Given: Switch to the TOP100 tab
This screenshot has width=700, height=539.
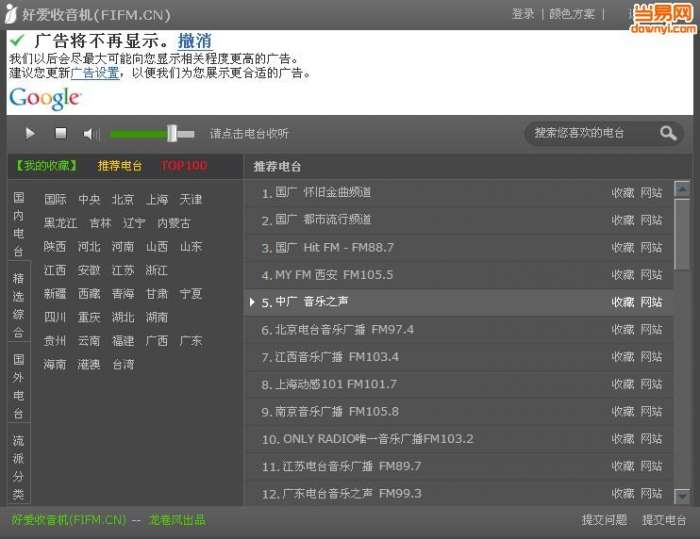Looking at the screenshot, I should pyautogui.click(x=184, y=166).
